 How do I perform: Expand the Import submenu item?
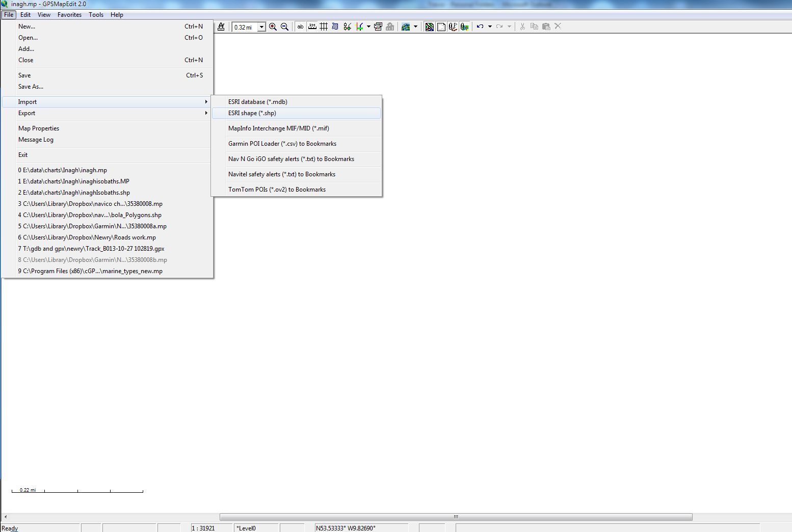107,102
